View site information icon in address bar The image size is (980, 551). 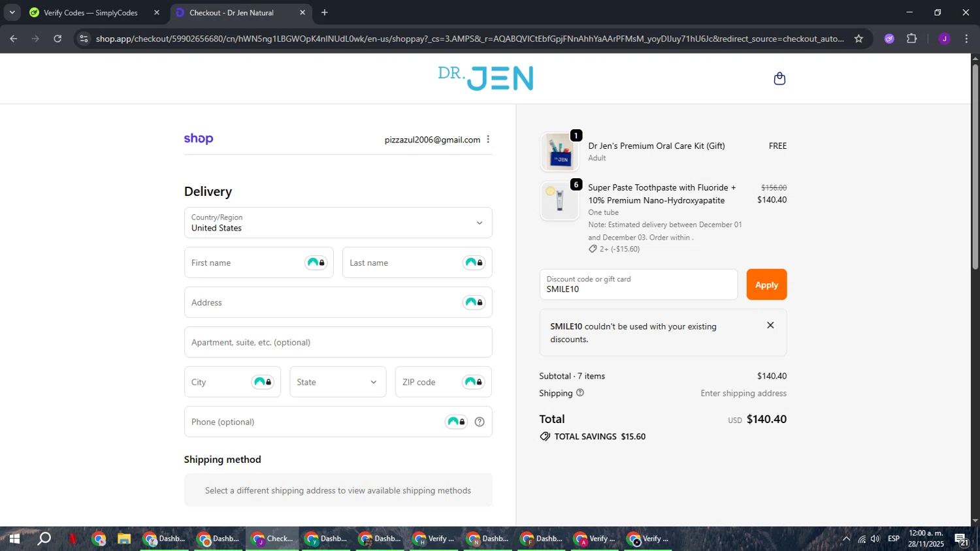pyautogui.click(x=84, y=39)
